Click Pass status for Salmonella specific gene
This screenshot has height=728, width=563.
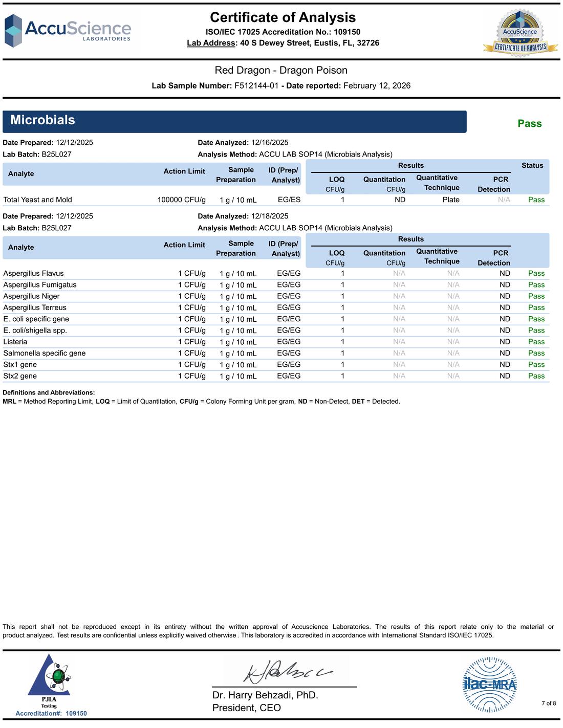coord(536,353)
